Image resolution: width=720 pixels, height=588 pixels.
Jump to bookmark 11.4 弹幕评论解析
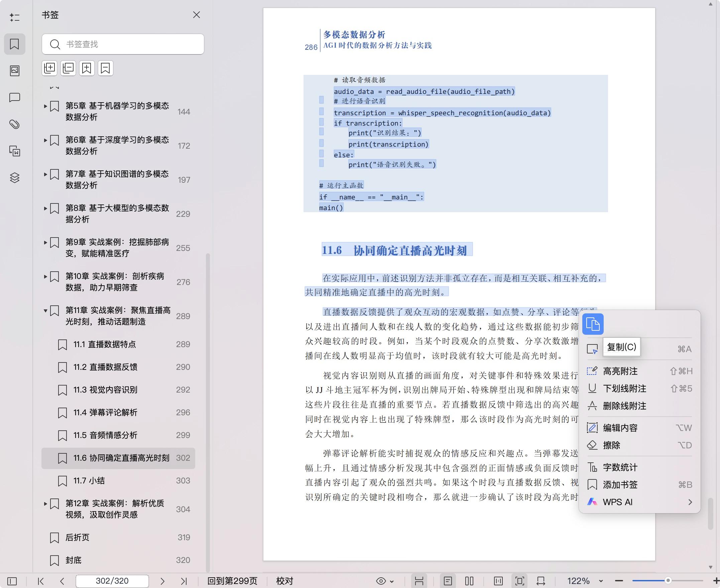[x=118, y=413]
